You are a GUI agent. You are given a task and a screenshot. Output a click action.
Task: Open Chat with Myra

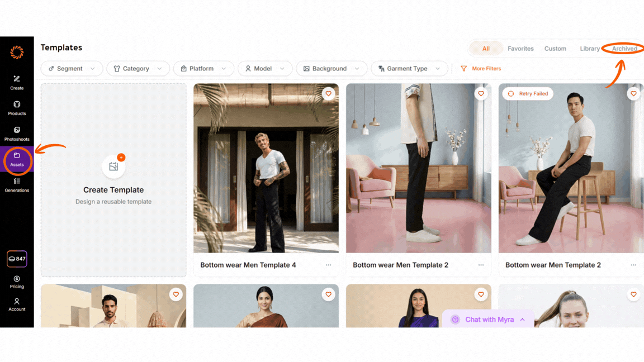pos(488,319)
